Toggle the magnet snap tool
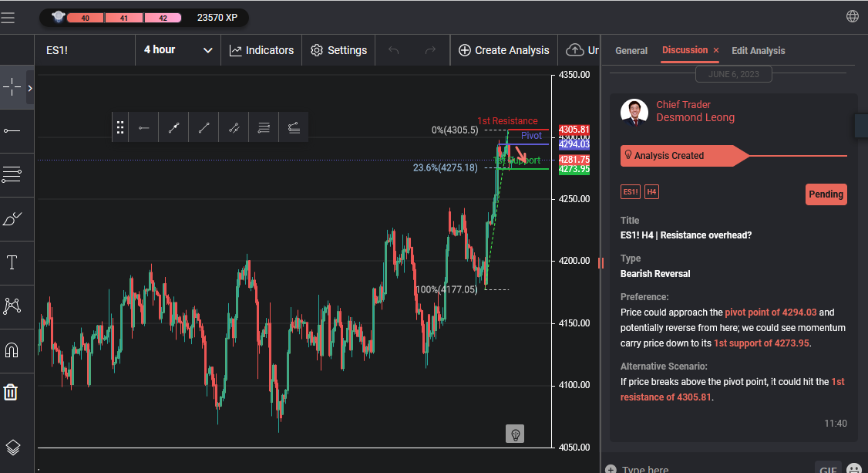Screen dimensions: 868x473 click(x=12, y=350)
